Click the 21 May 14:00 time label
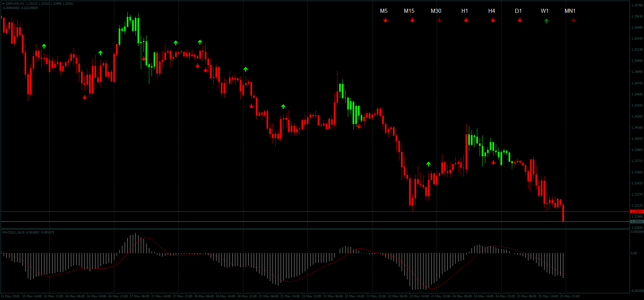 [290, 296]
